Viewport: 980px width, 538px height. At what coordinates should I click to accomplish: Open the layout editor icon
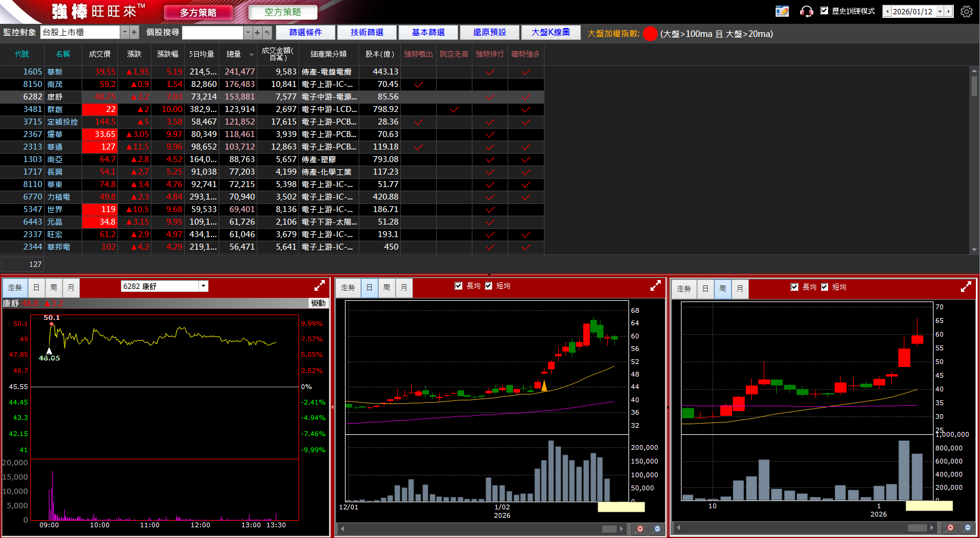782,11
